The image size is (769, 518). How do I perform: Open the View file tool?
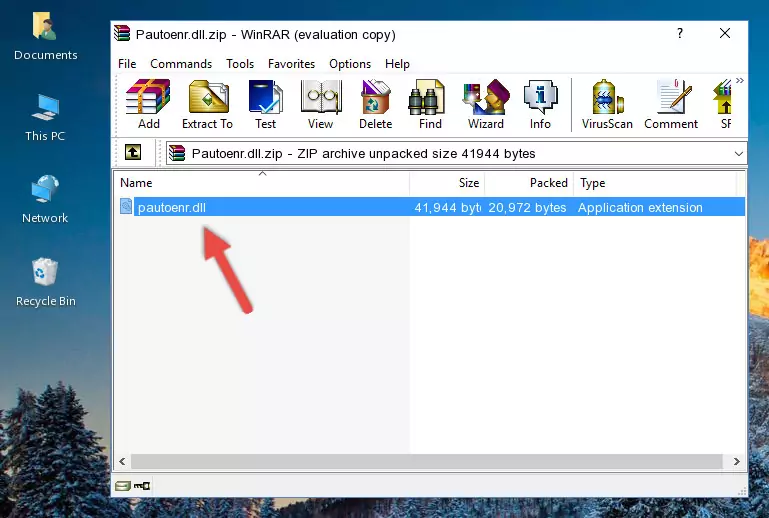tap(321, 104)
